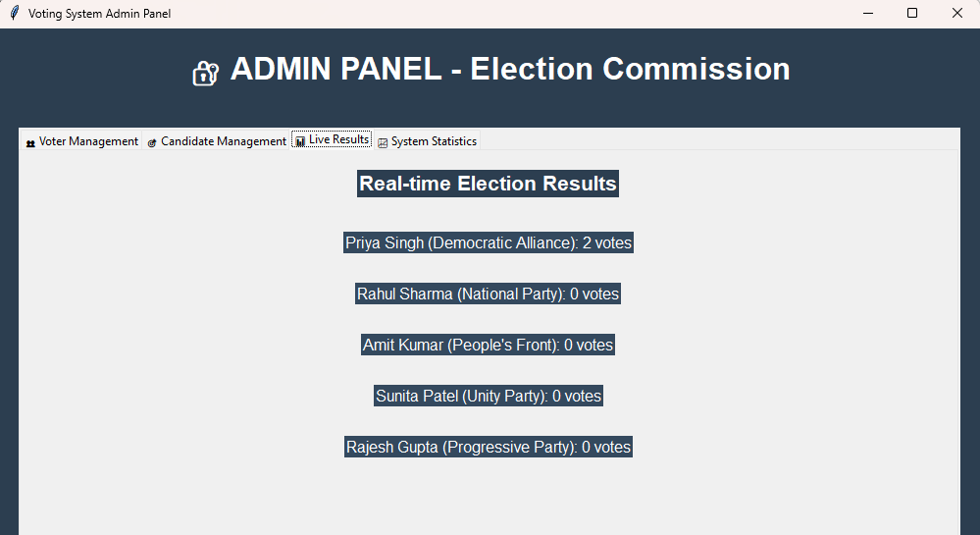Click the padlock icon beside ADMIN PANEL
The width and height of the screenshot is (980, 535).
(x=204, y=73)
